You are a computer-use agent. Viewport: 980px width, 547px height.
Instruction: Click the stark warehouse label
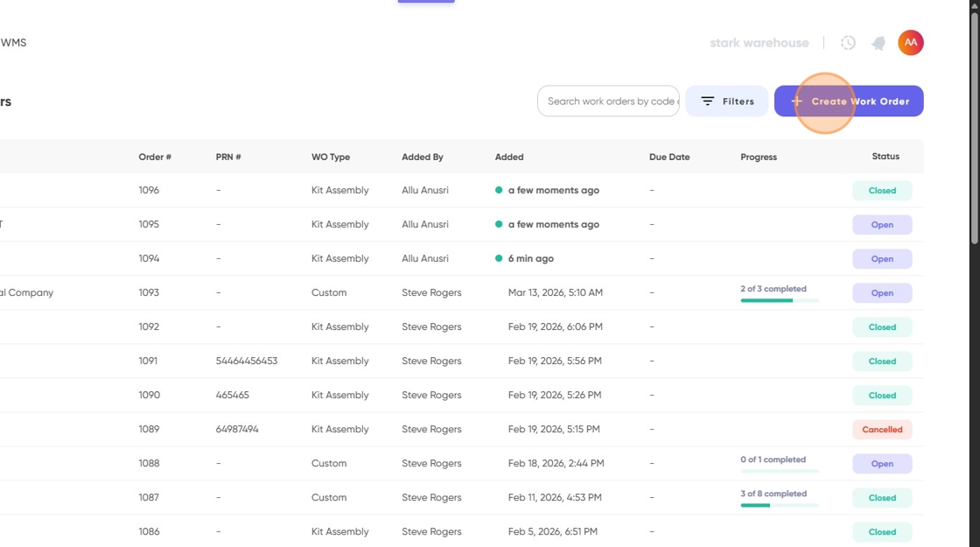pyautogui.click(x=759, y=43)
